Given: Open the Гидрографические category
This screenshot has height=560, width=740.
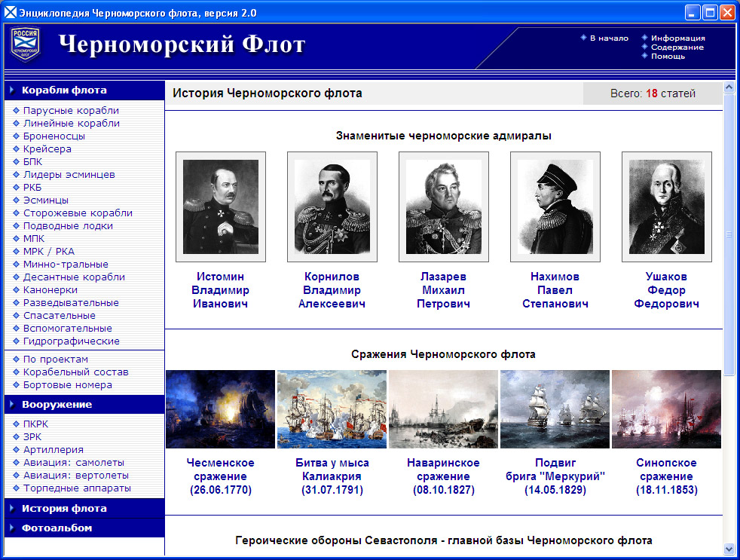Looking at the screenshot, I should [x=72, y=341].
